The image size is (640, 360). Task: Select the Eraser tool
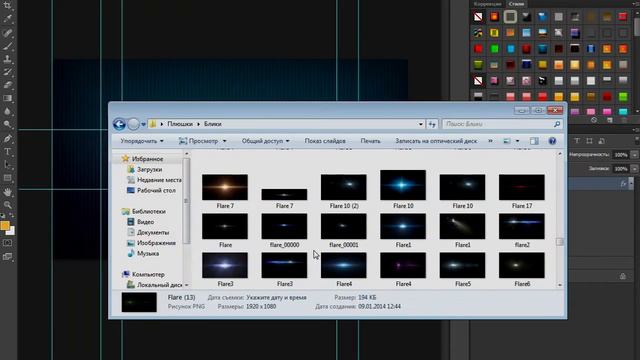7,85
